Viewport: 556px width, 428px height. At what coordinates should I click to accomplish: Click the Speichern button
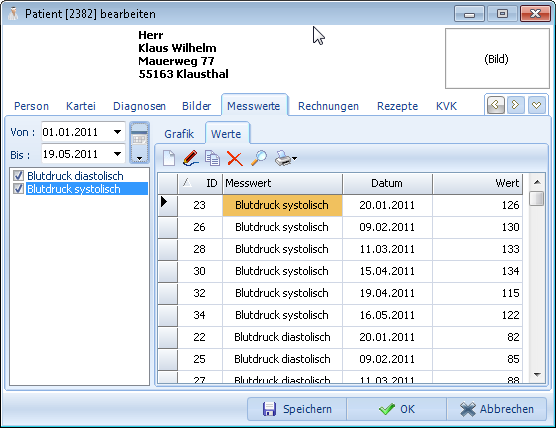pos(297,409)
